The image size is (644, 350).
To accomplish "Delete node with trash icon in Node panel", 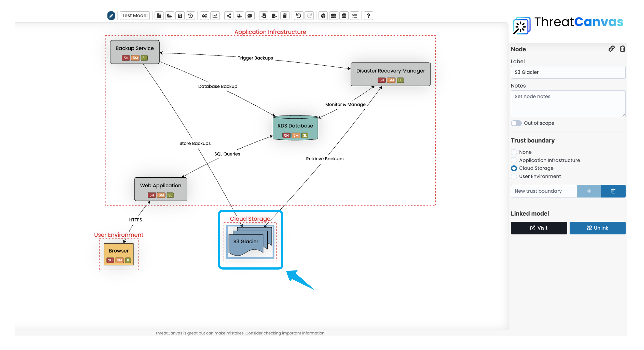I will tap(622, 49).
